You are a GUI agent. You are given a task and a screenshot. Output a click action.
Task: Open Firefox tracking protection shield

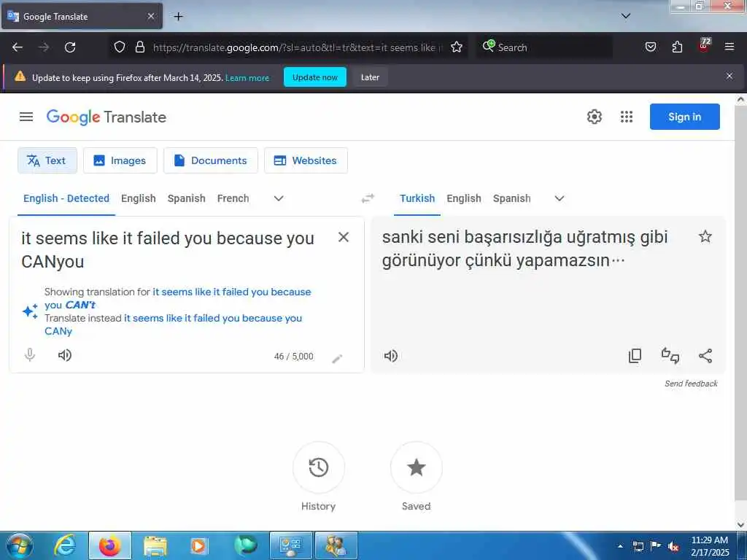click(x=120, y=47)
